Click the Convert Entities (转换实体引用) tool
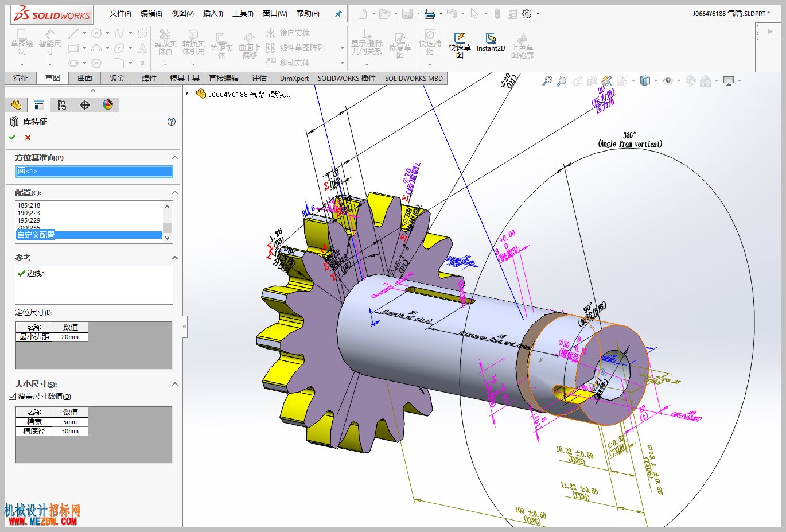 [x=193, y=42]
